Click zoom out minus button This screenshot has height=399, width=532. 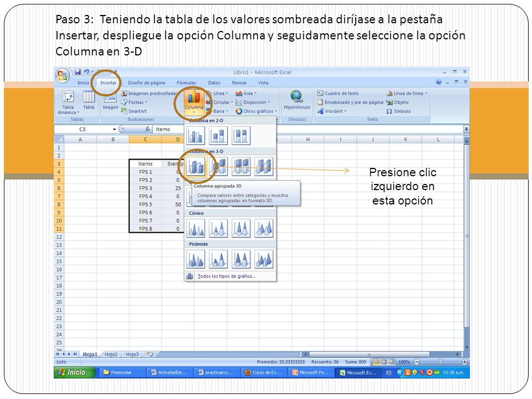pos(417,362)
